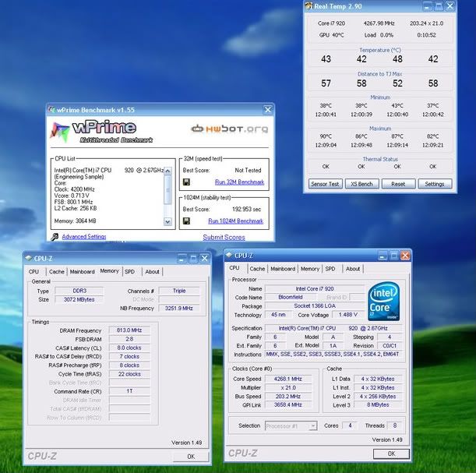This screenshot has width=476, height=473.
Task: Click OK in the CPU-Z processor window
Action: point(391,454)
